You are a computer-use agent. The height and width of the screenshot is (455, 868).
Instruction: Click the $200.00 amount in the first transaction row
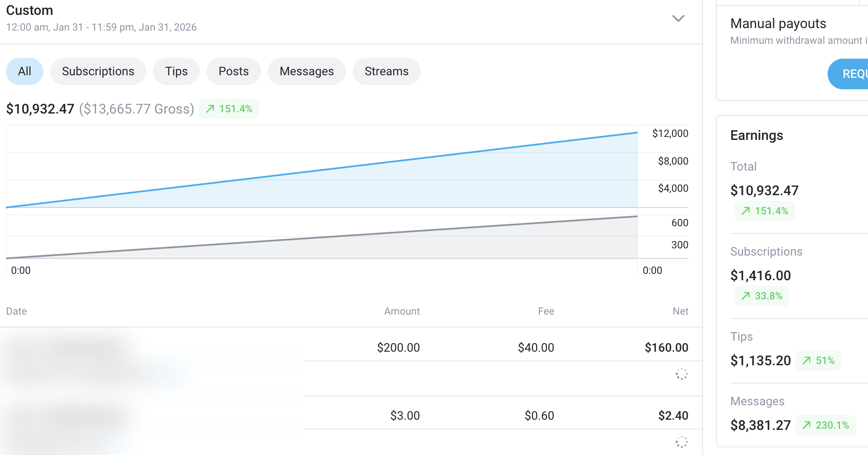tap(398, 347)
